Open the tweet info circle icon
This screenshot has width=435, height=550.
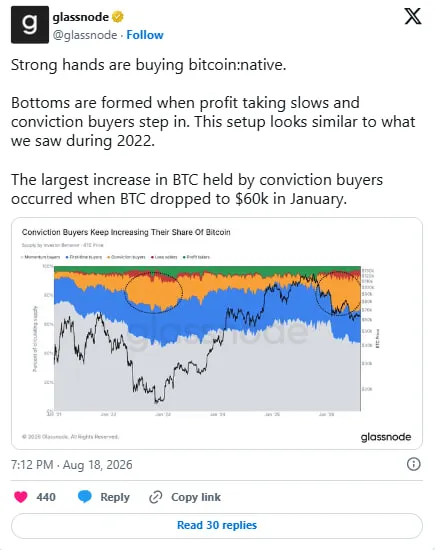[414, 464]
